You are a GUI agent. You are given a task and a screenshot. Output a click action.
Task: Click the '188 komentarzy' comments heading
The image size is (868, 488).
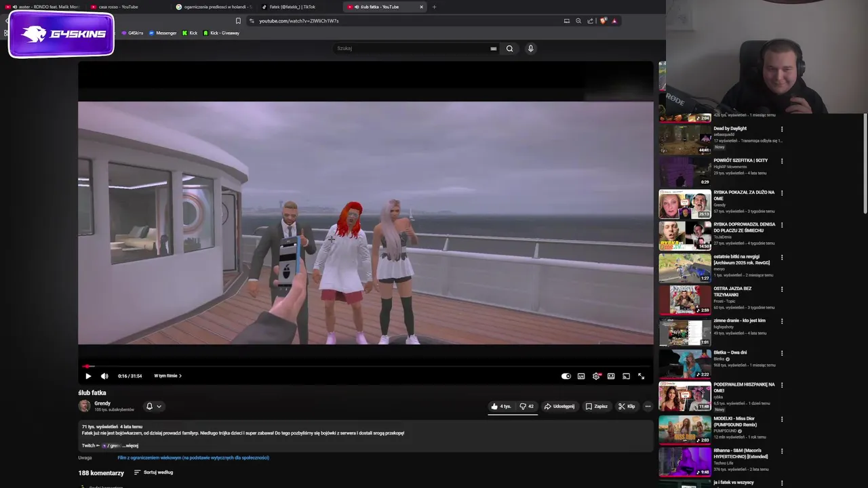101,473
